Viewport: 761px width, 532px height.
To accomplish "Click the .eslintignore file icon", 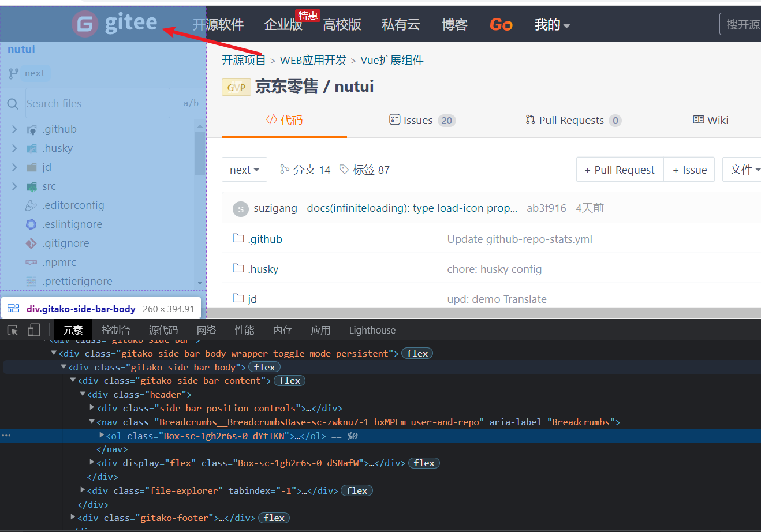I will (x=31, y=224).
